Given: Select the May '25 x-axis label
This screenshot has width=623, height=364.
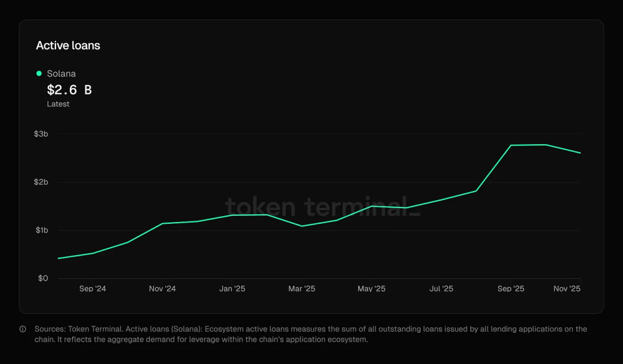Looking at the screenshot, I should [x=371, y=288].
